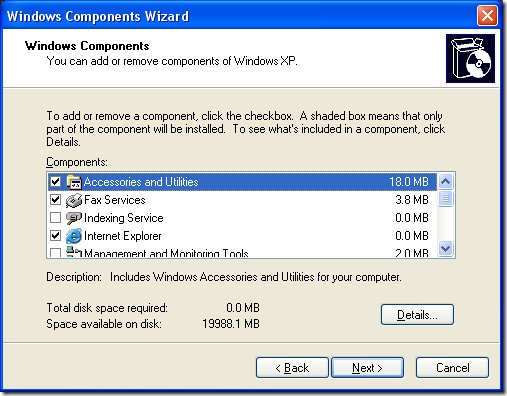
Task: Go to the next step with Next
Action: [x=367, y=368]
